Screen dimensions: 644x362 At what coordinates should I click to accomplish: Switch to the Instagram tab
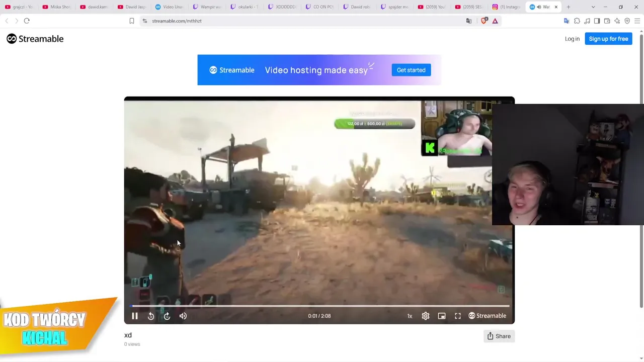[507, 7]
